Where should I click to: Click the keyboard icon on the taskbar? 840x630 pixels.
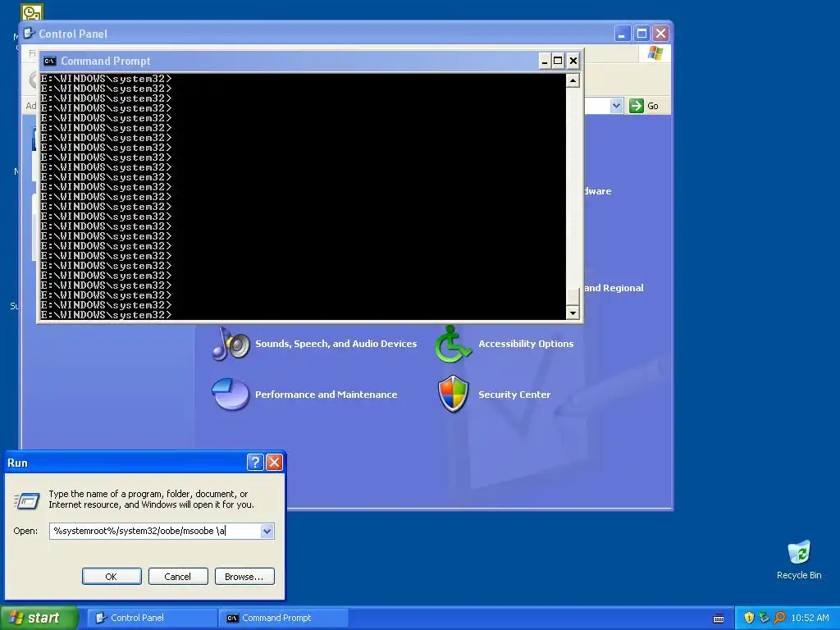click(x=719, y=619)
